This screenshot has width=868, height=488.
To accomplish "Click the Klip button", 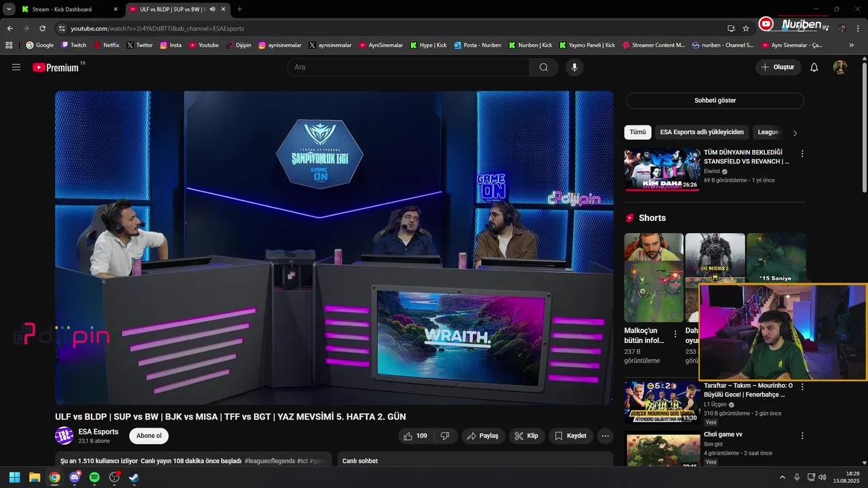I will pyautogui.click(x=526, y=436).
